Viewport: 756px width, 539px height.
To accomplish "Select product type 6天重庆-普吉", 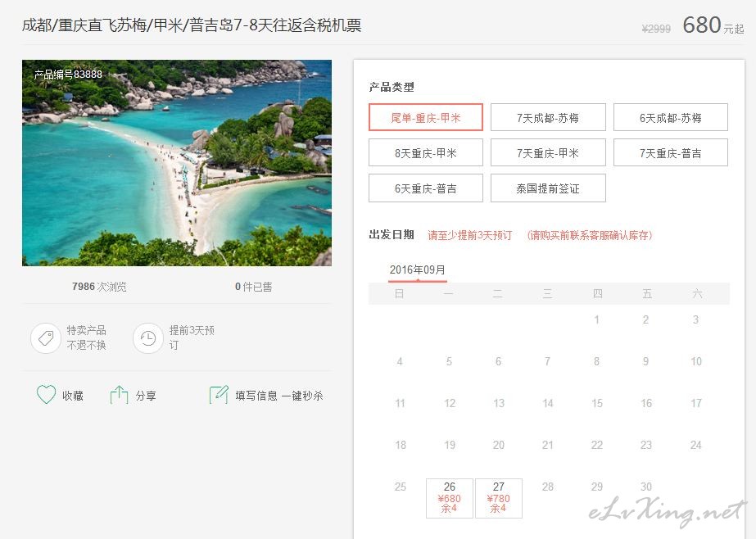I will [426, 188].
